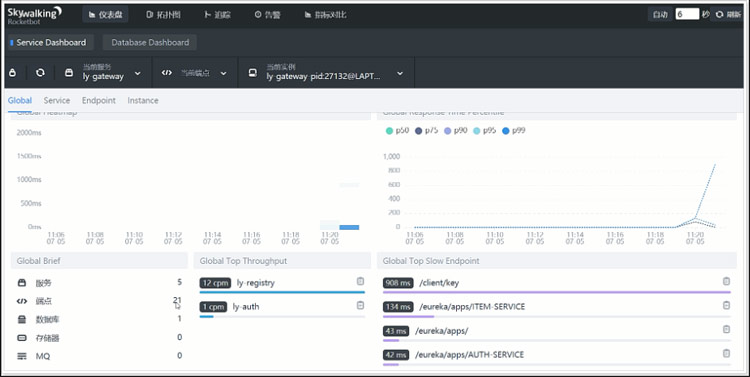Click the instance monitor icon in selector
Screen dimensions: 750x377
point(253,73)
